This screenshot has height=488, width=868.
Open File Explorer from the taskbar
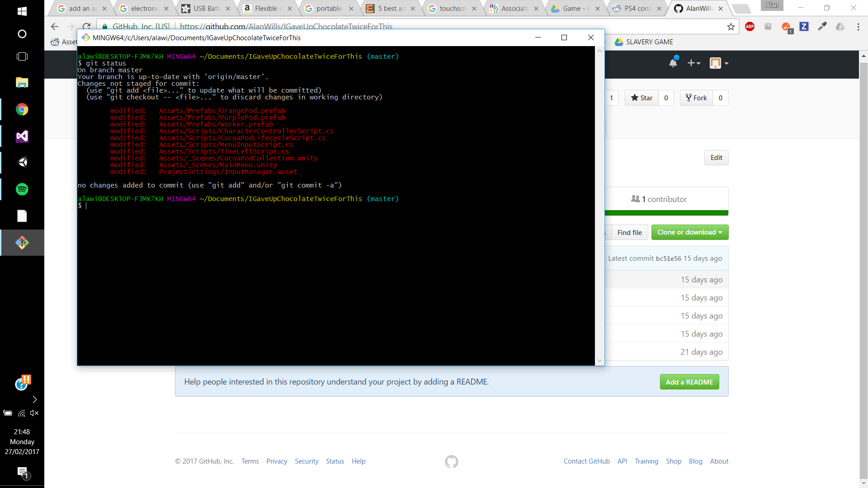[22, 83]
